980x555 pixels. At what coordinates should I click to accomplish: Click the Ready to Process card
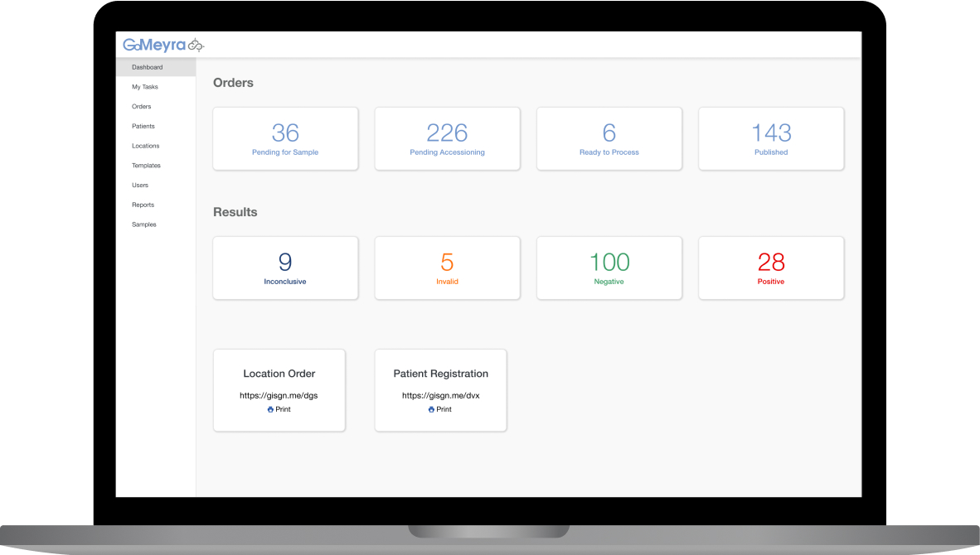[x=609, y=138]
